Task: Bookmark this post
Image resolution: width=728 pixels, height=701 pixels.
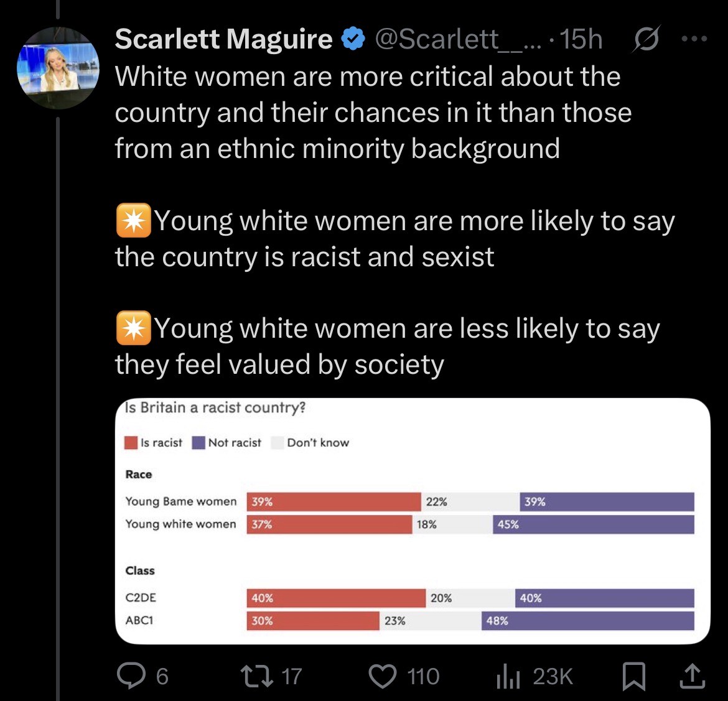Action: click(x=634, y=676)
